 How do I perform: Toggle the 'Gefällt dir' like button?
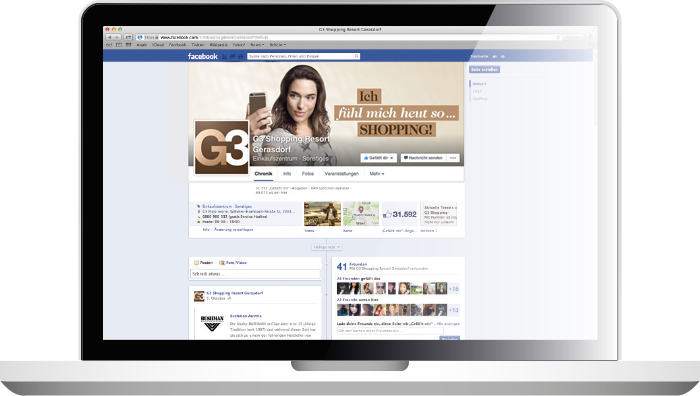[x=378, y=158]
